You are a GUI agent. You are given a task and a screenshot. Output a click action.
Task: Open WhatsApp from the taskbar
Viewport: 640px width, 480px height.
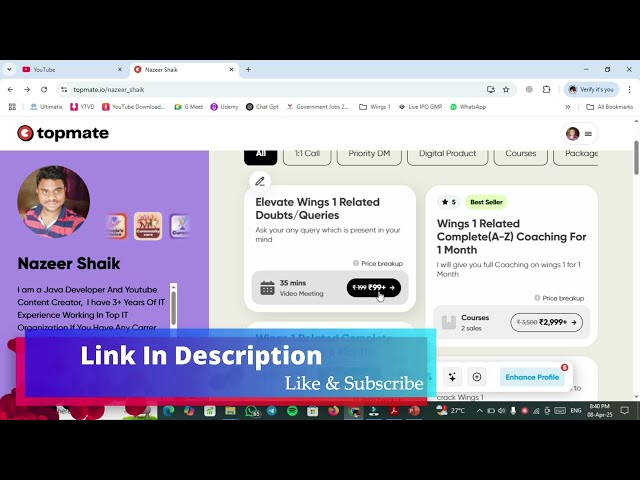[x=252, y=411]
